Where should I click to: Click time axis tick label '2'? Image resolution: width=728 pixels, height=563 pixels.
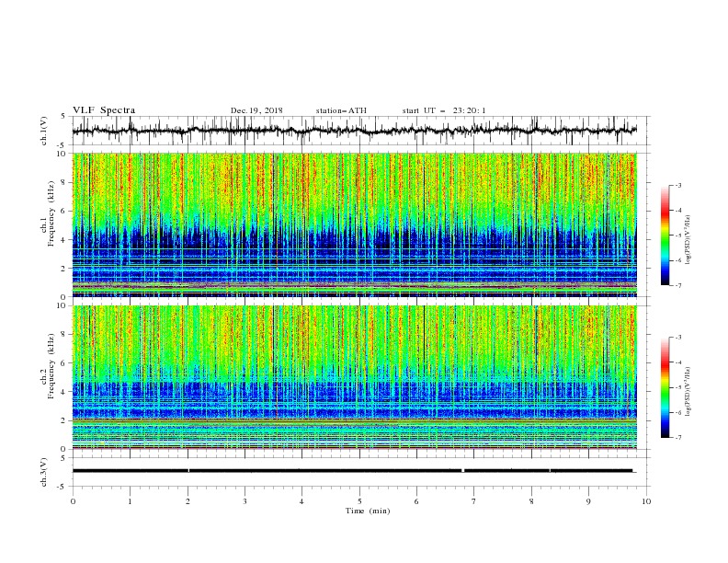tap(188, 501)
